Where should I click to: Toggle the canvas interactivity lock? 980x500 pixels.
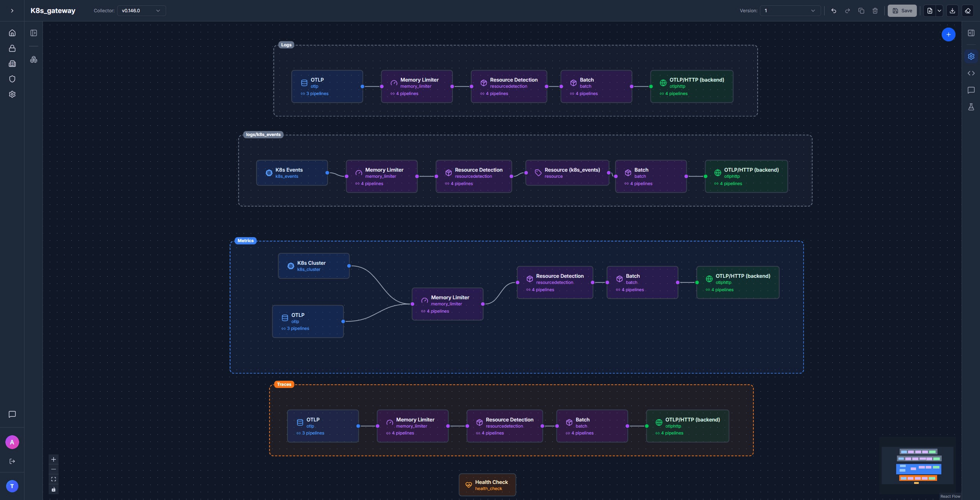(54, 489)
